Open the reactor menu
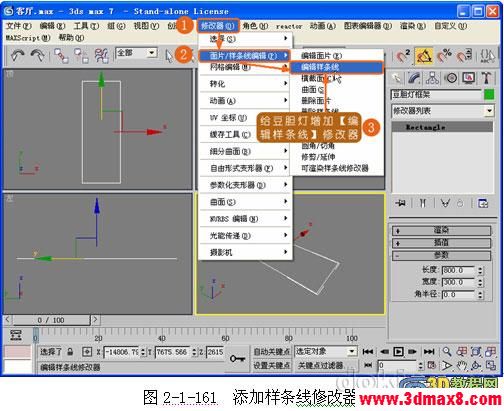The image size is (504, 411). (289, 26)
